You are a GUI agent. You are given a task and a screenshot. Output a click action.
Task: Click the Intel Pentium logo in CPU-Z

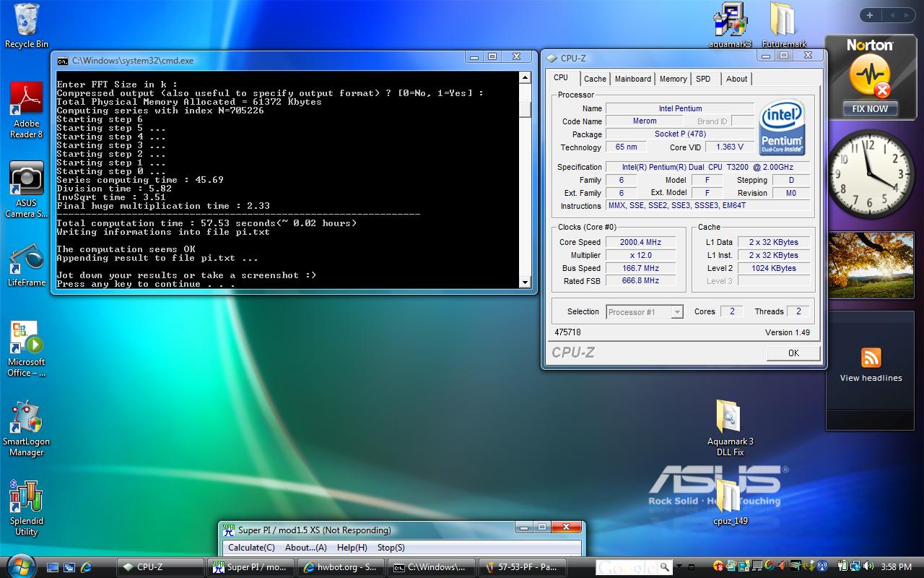[x=782, y=127]
